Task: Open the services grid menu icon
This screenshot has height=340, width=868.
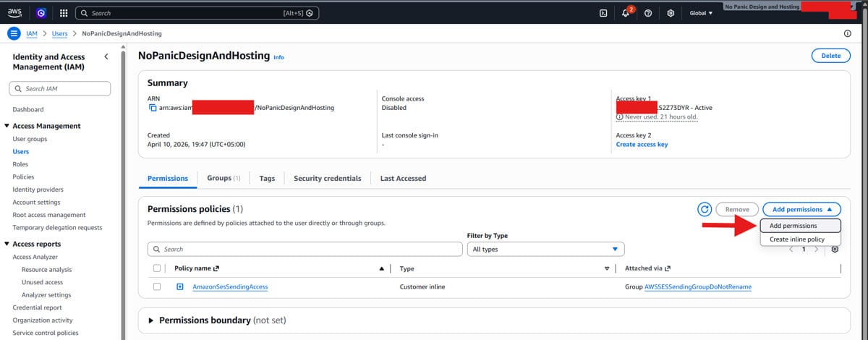Action: point(63,13)
